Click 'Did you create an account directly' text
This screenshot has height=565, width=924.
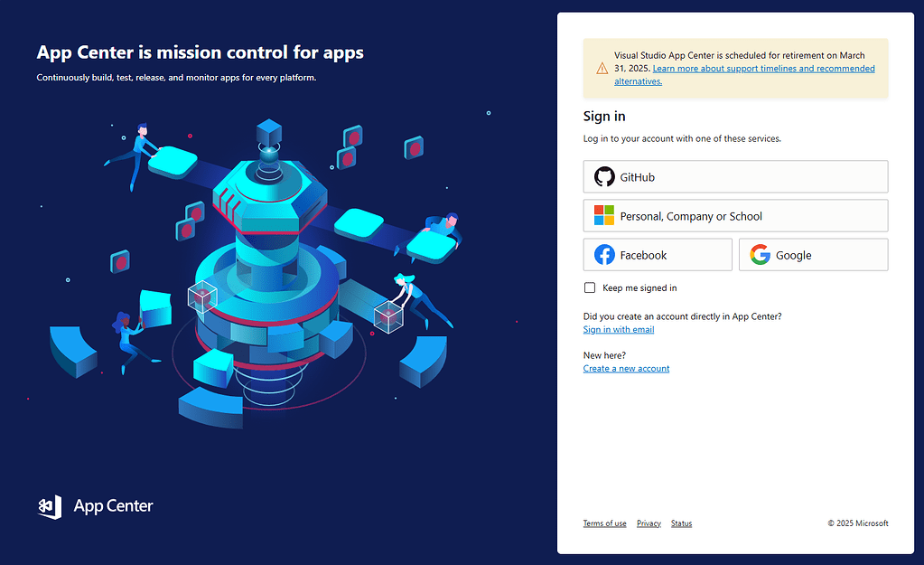682,316
